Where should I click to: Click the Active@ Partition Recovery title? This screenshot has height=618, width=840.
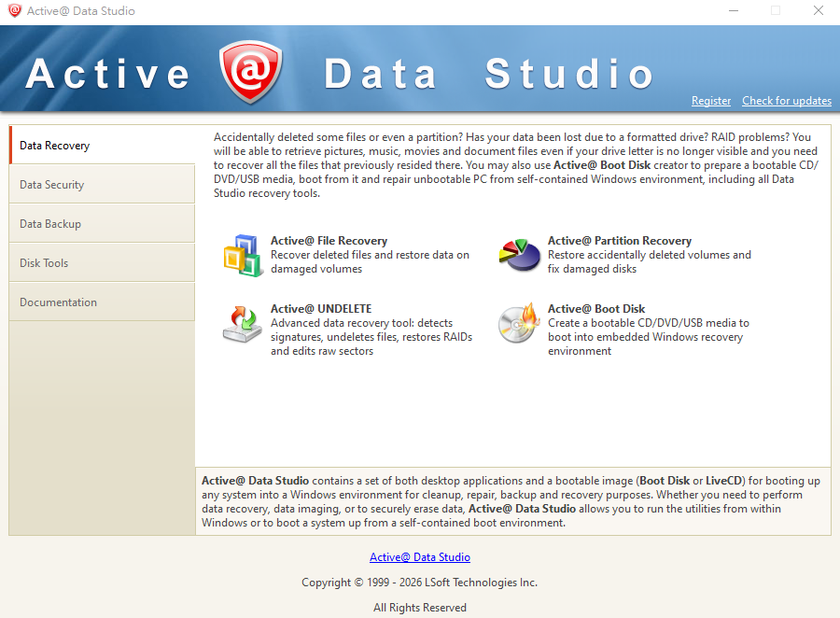click(620, 241)
